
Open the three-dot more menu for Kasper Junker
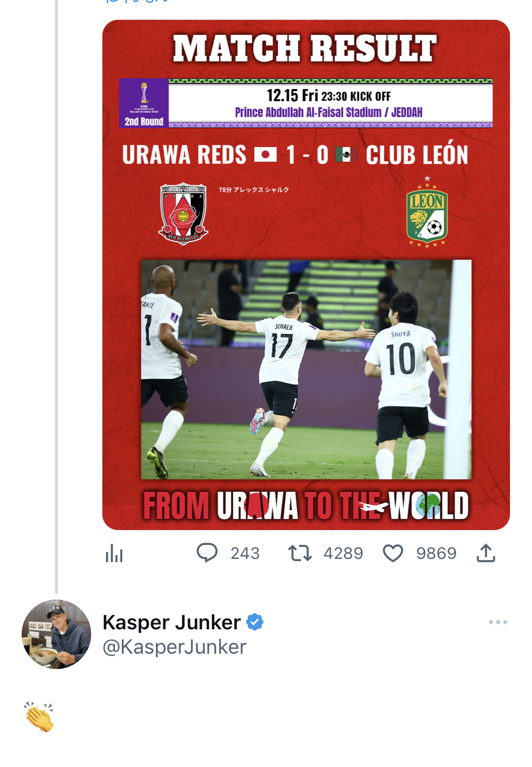click(x=498, y=622)
